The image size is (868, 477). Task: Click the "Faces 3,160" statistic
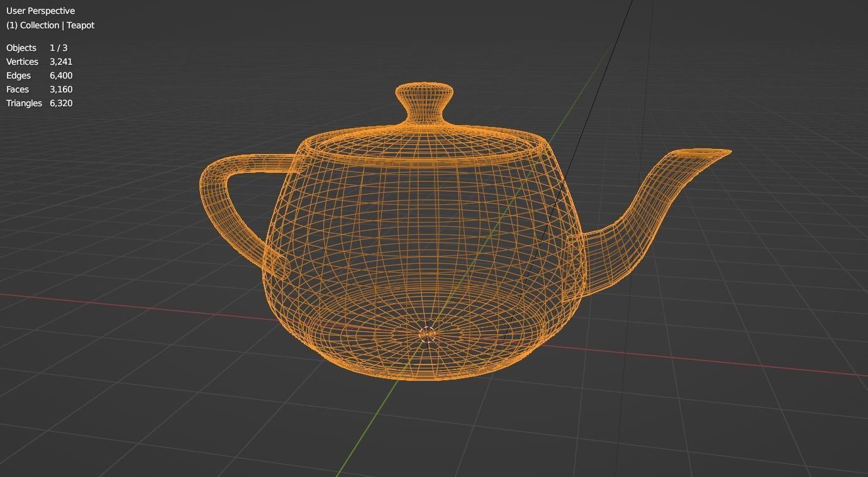click(39, 89)
